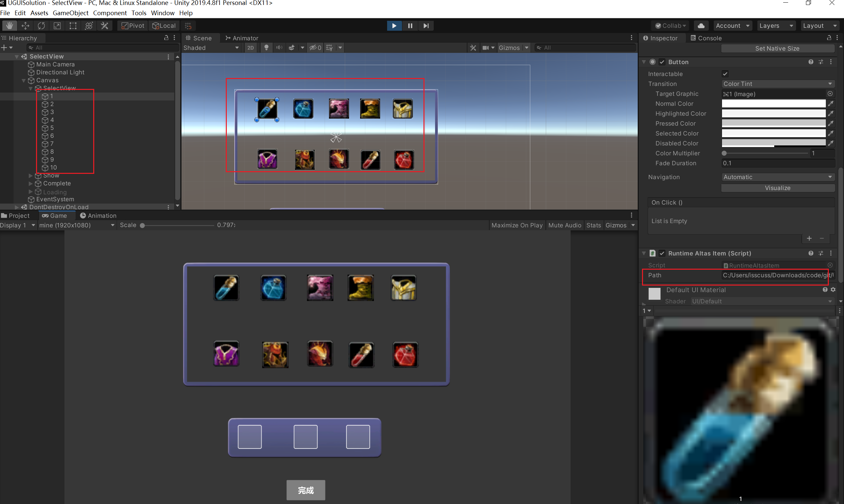Toggle Maximize On Play

[x=517, y=225]
